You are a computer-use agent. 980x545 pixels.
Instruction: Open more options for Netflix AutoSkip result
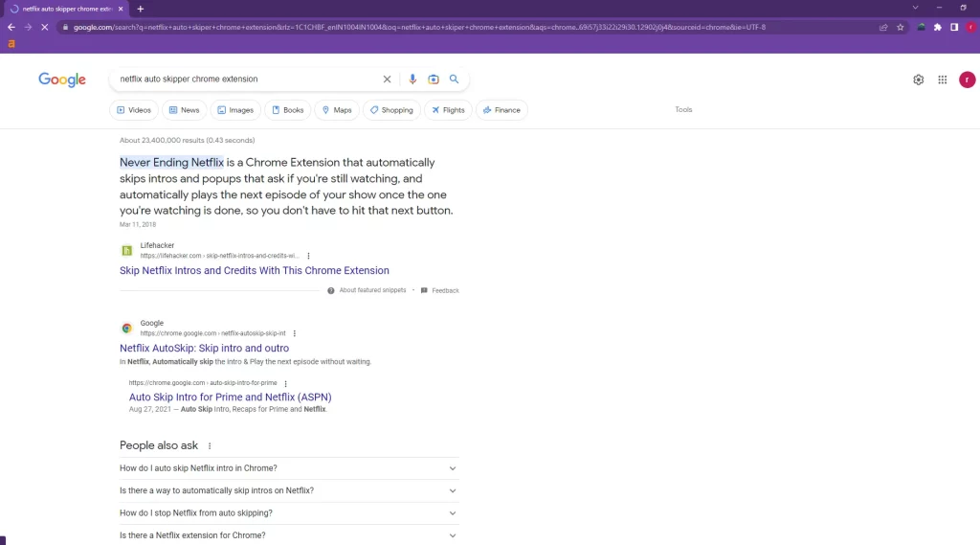tap(295, 333)
